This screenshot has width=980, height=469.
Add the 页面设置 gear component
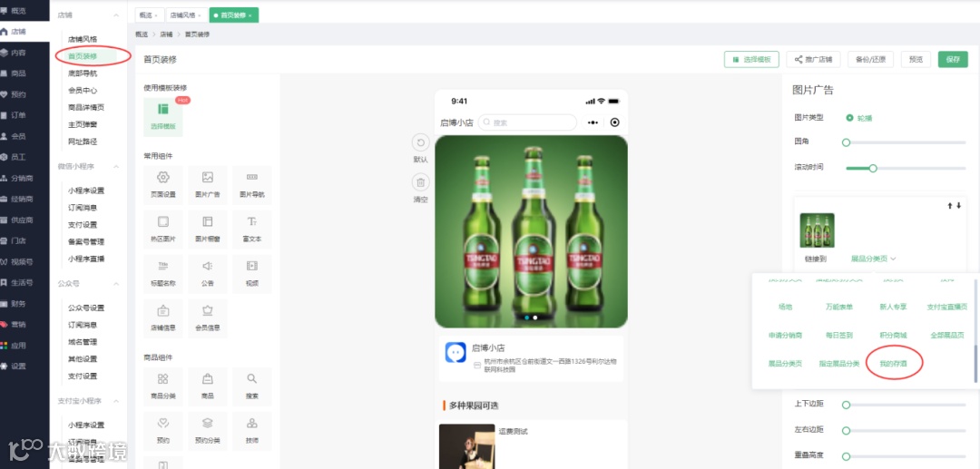pos(163,185)
